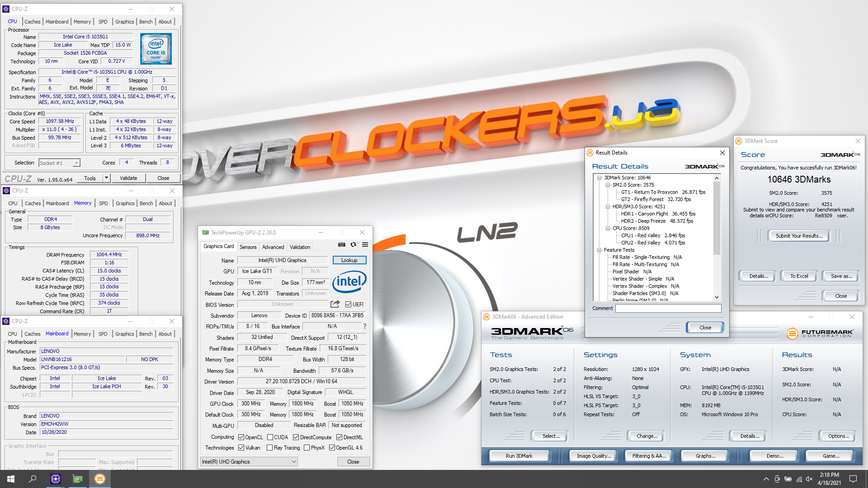The height and width of the screenshot is (488, 868).
Task: Toggle the CUDA checkbox
Action: coord(270,437)
